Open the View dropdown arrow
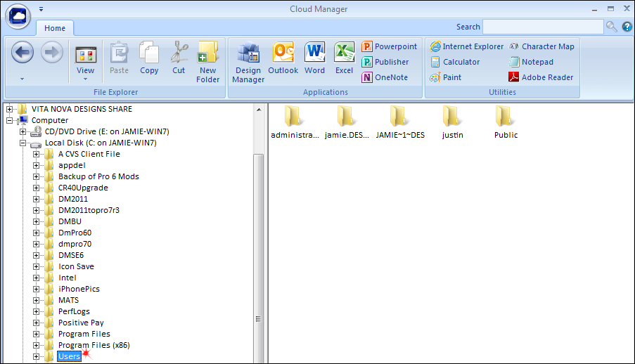Image resolution: width=635 pixels, height=364 pixels. click(86, 79)
